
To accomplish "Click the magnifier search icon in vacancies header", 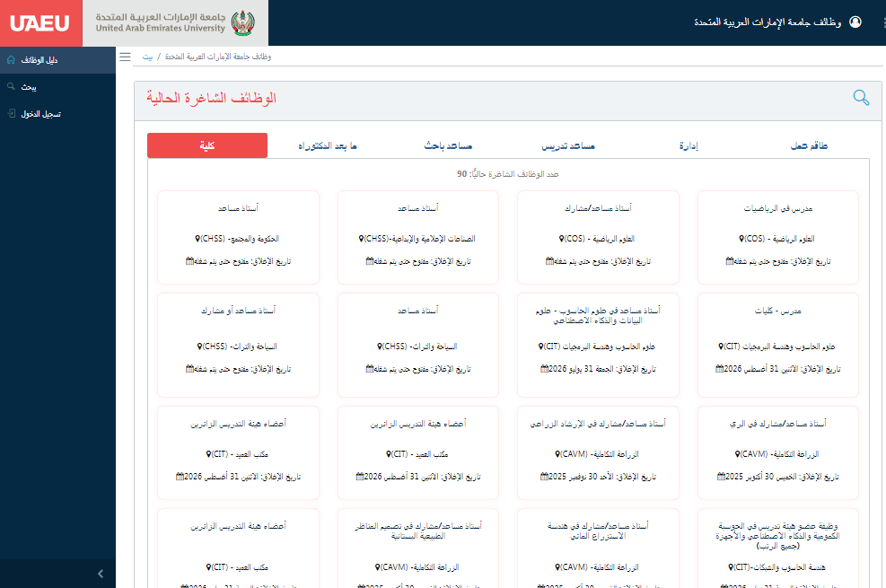I will click(x=860, y=98).
